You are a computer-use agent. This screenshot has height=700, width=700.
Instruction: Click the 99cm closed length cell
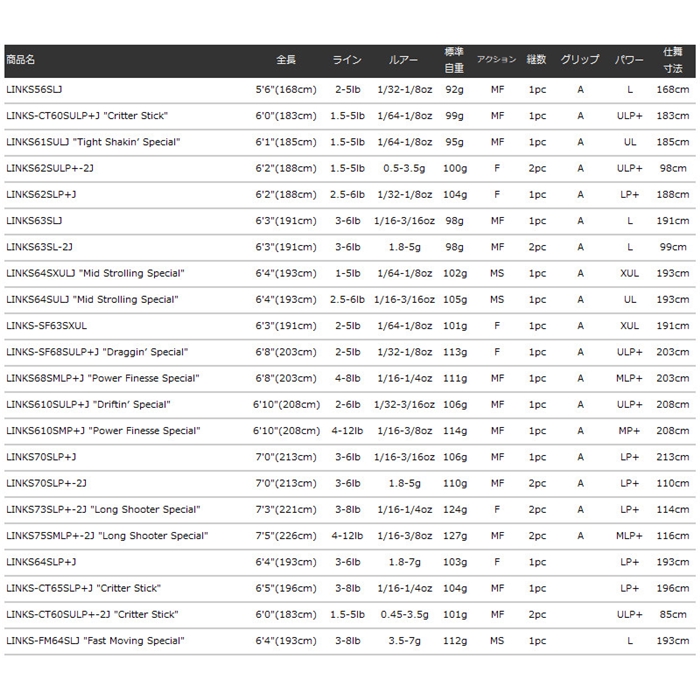point(673,247)
